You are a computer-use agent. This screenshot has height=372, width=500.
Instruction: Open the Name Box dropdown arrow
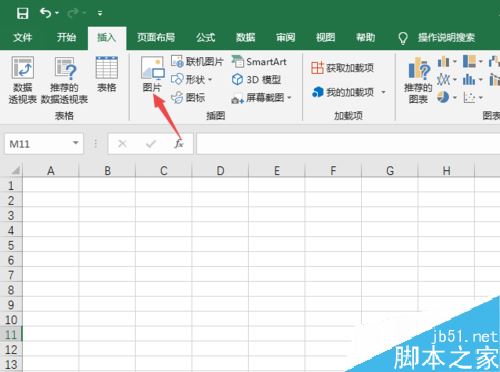[76, 143]
